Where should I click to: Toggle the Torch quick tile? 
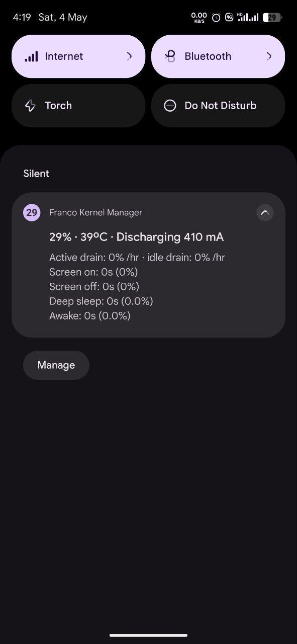point(78,106)
